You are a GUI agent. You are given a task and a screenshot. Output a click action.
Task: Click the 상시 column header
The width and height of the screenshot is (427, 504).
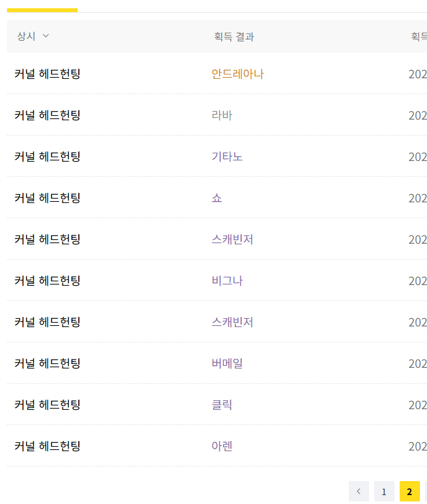26,36
